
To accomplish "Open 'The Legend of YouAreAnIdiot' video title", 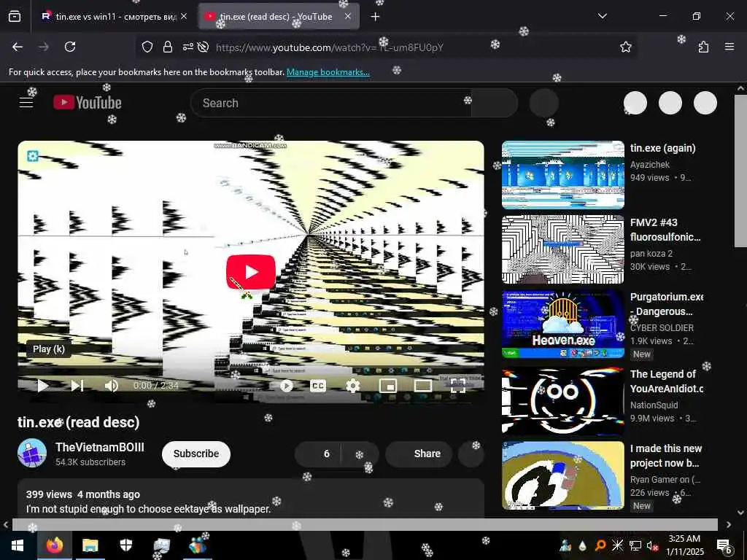I will 667,381.
